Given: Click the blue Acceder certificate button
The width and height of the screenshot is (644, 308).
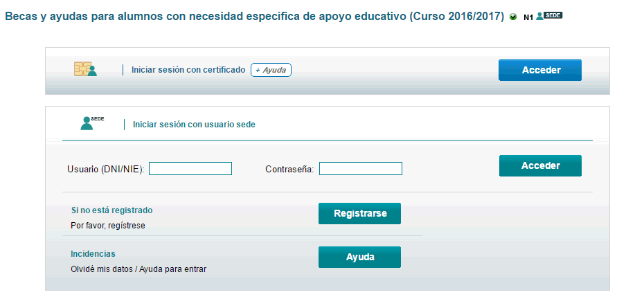Looking at the screenshot, I should pos(540,70).
